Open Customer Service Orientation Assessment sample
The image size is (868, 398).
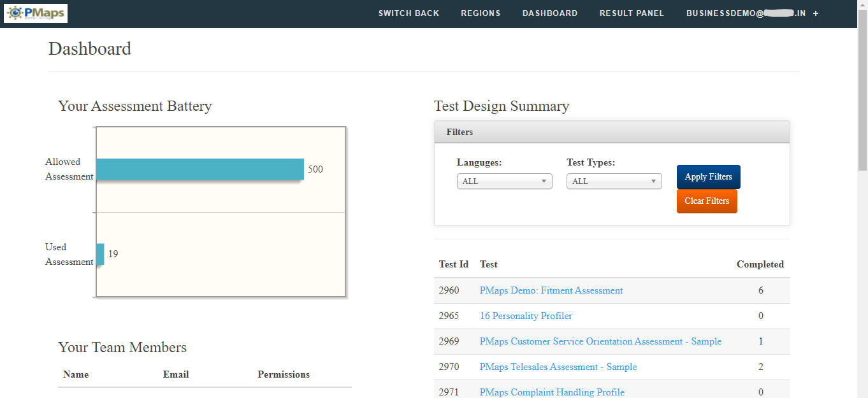coord(600,341)
